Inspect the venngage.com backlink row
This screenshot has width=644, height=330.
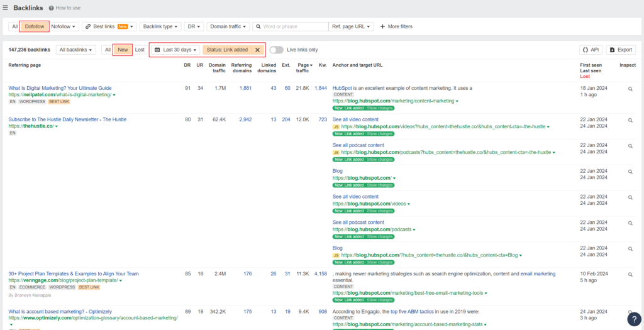[x=630, y=275]
